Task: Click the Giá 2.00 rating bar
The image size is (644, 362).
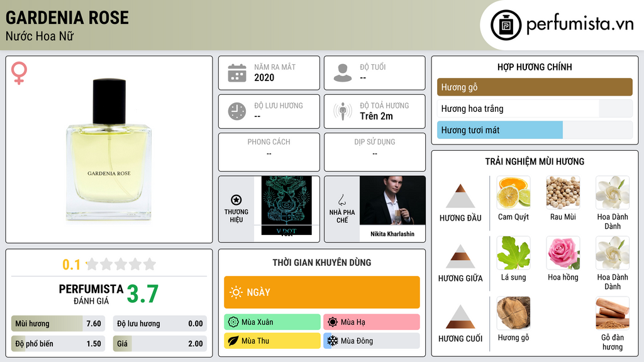Action: coord(160,344)
